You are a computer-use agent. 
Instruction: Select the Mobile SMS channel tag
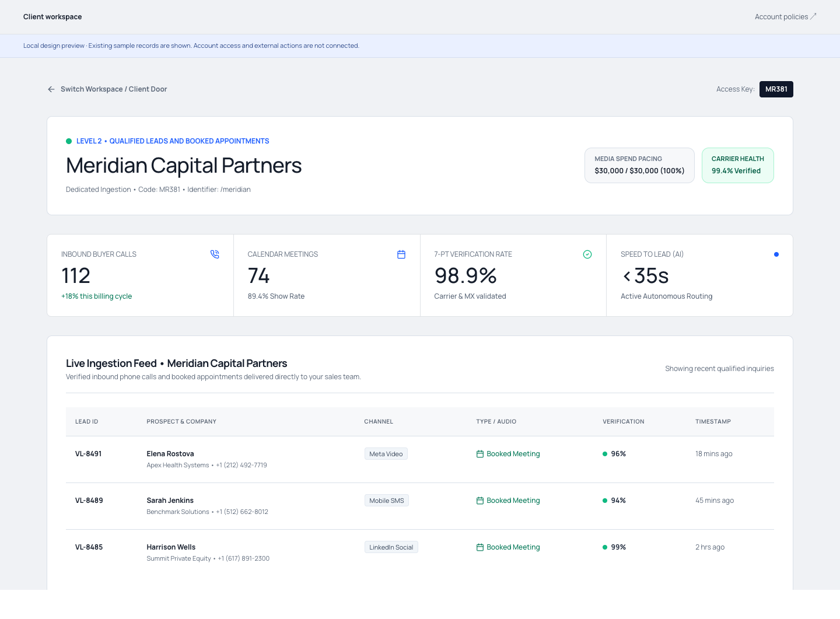pyautogui.click(x=387, y=501)
